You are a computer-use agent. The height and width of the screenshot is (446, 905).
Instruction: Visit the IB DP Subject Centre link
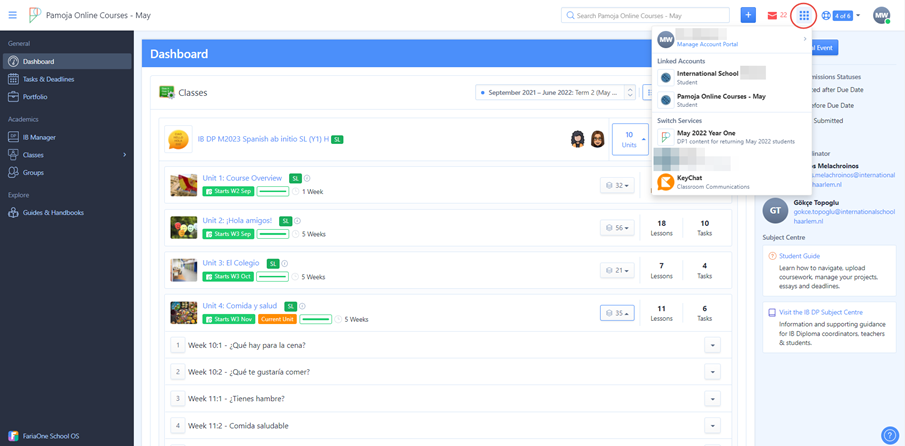pyautogui.click(x=821, y=312)
